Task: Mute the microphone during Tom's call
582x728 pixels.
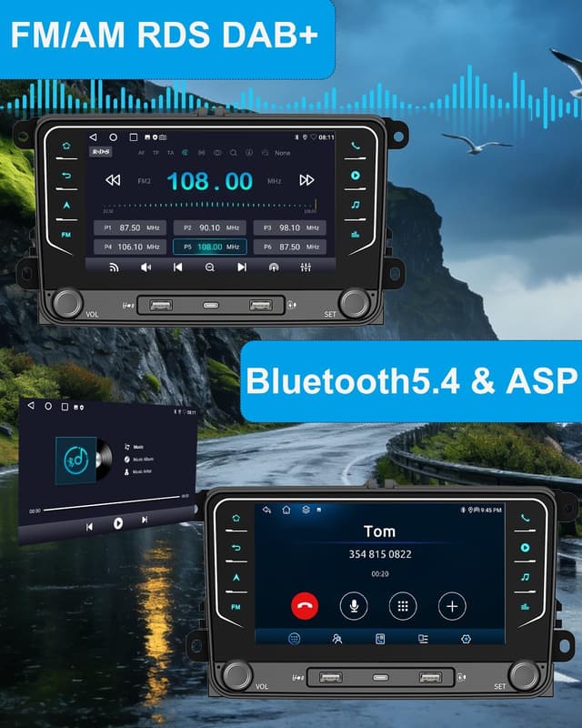Action: click(354, 606)
